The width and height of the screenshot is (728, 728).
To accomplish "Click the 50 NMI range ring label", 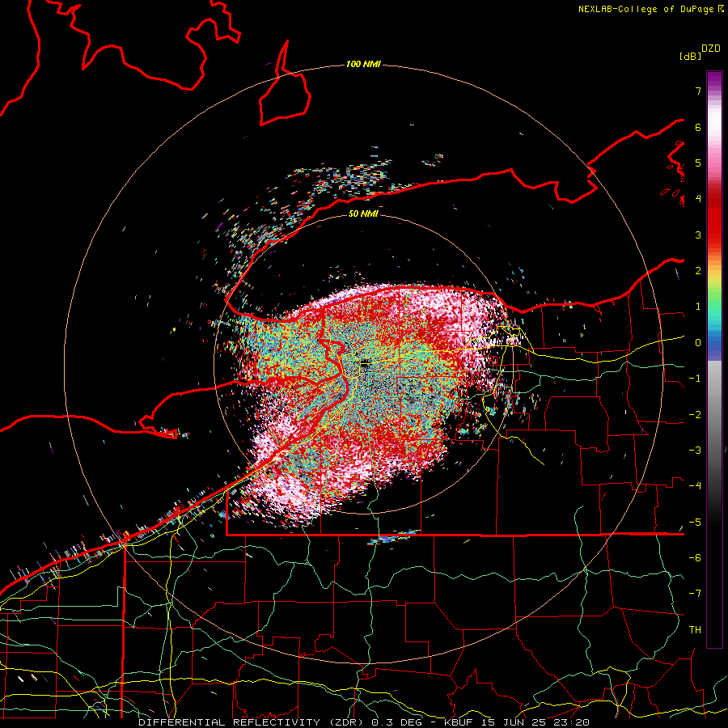I will click(363, 214).
